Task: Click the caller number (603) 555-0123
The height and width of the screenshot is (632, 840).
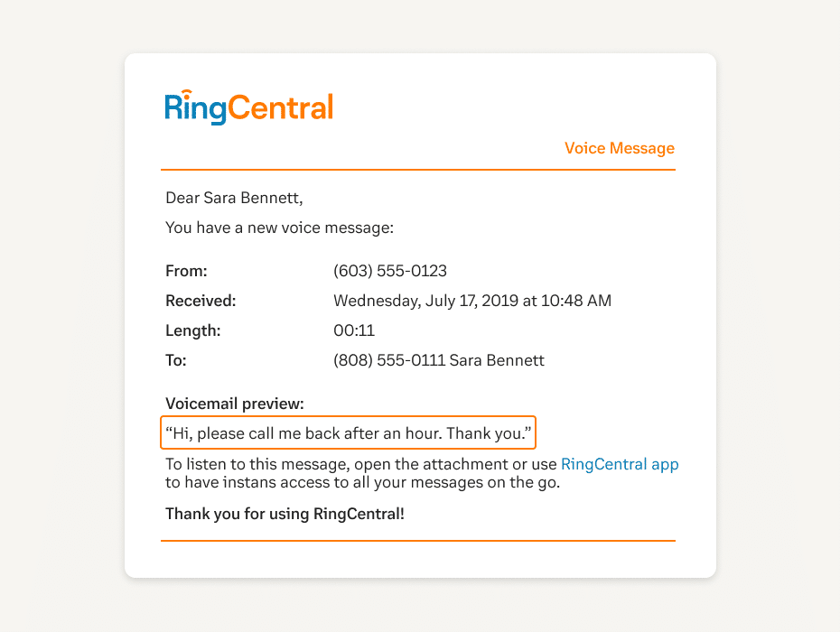Action: coord(390,271)
